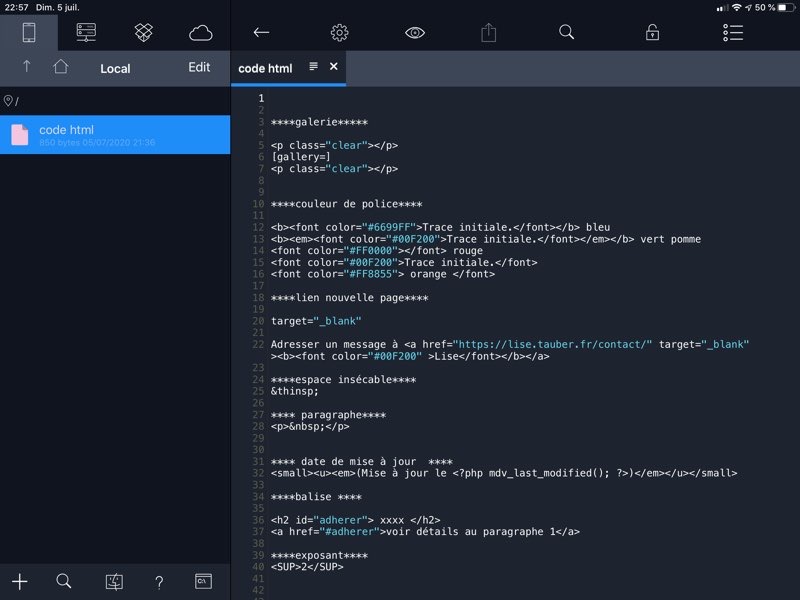Switch to iCloud storage source
This screenshot has height=600, width=800.
point(201,32)
